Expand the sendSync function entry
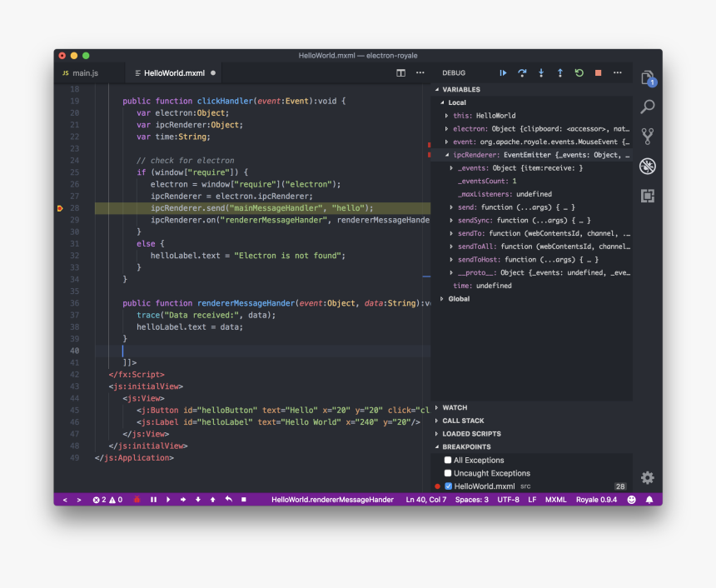716x588 pixels. tap(451, 220)
